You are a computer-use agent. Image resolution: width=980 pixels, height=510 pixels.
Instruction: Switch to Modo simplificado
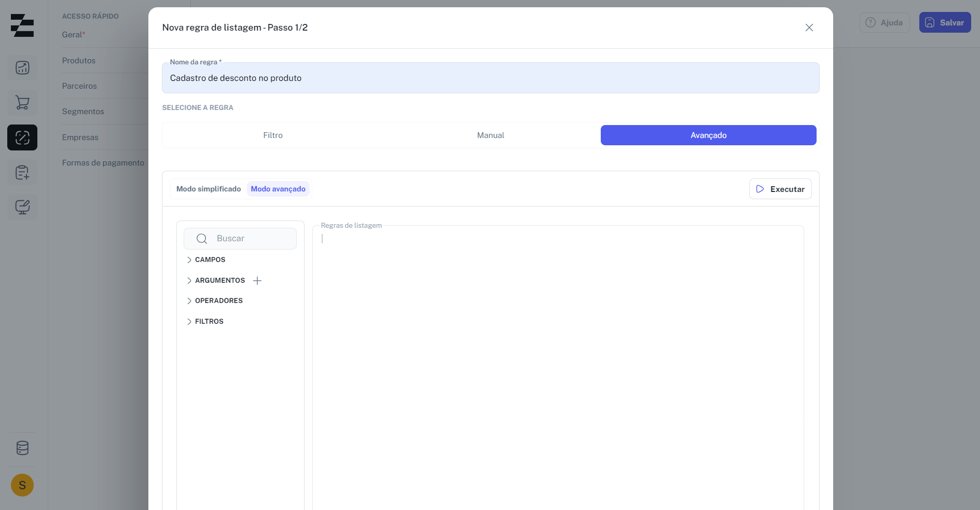[209, 189]
